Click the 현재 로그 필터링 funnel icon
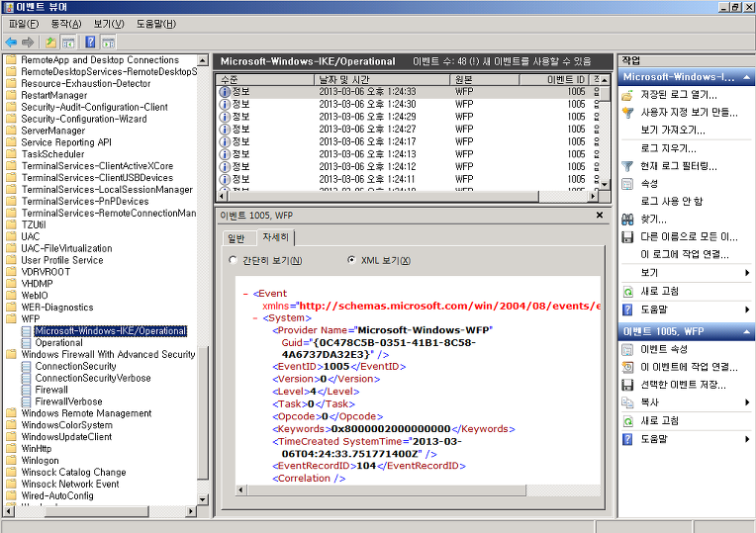756x533 pixels. pyautogui.click(x=627, y=166)
